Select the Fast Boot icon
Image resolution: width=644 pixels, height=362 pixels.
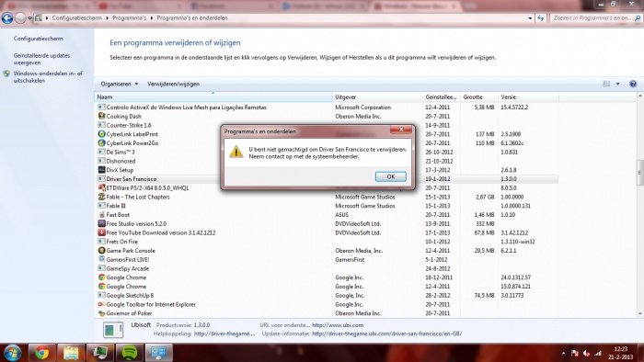pyautogui.click(x=101, y=214)
